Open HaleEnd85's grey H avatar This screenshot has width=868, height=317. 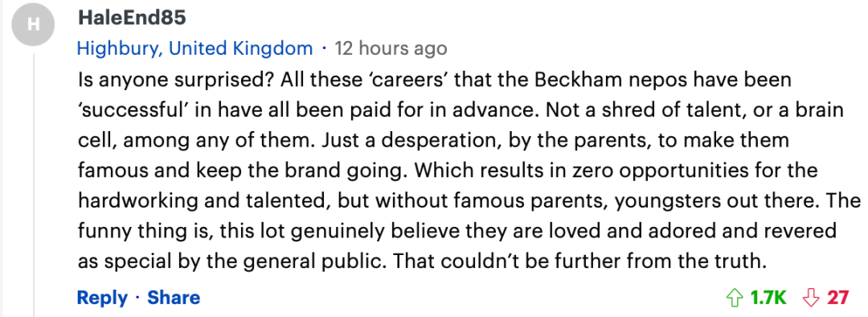pos(33,24)
